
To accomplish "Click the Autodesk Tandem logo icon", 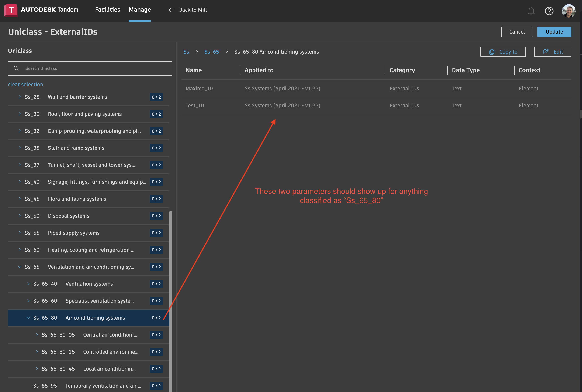I will point(11,10).
